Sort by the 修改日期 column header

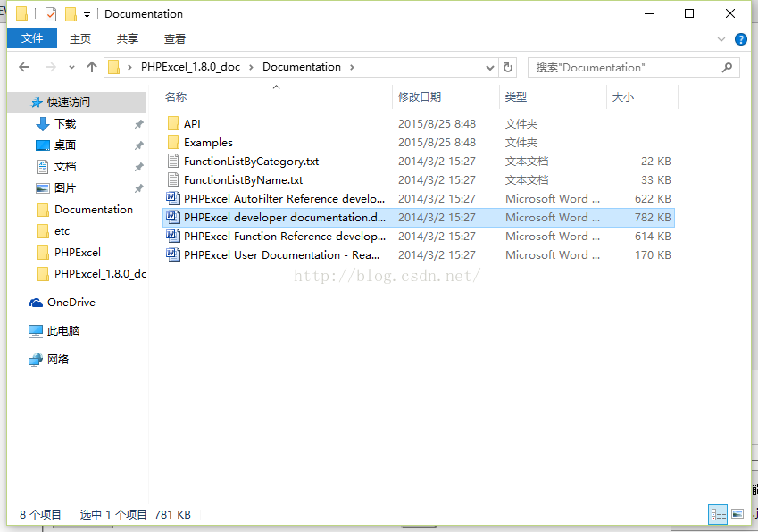tap(420, 96)
